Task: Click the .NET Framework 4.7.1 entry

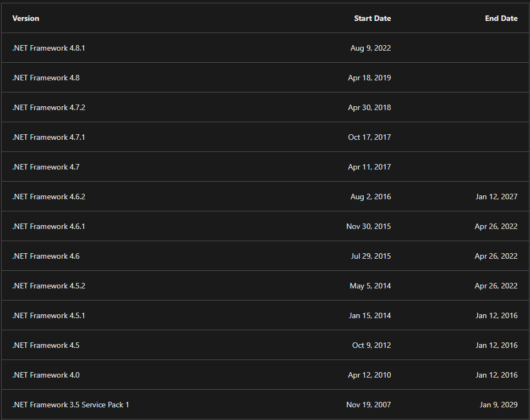Action: click(48, 137)
